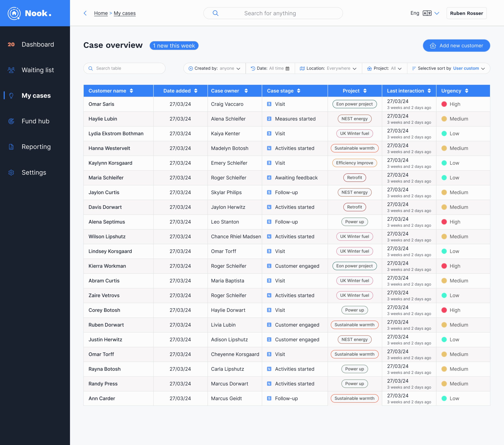
Task: Click the Search for anything field
Action: click(273, 13)
